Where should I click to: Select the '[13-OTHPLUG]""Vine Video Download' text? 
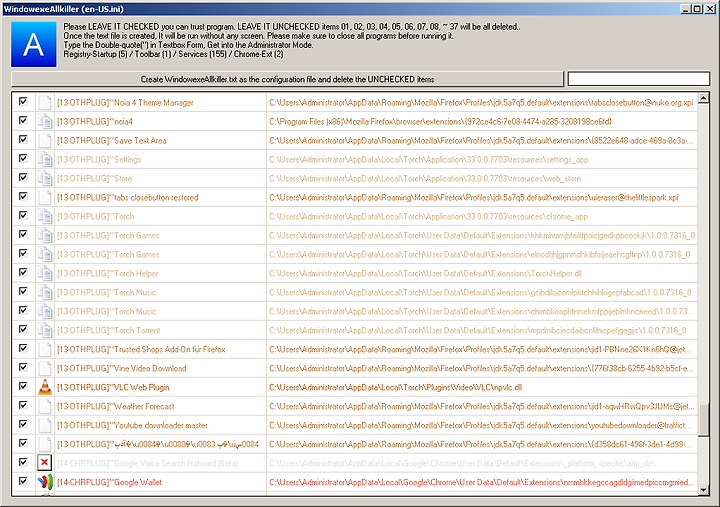click(122, 368)
